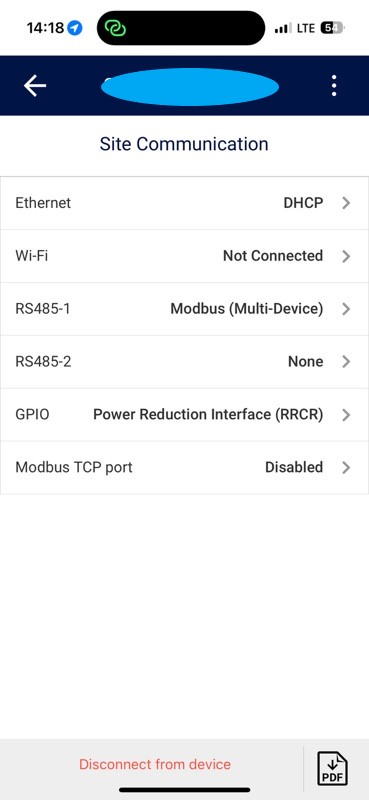369x800 pixels.
Task: Tap the battery indicator icon
Action: (332, 28)
